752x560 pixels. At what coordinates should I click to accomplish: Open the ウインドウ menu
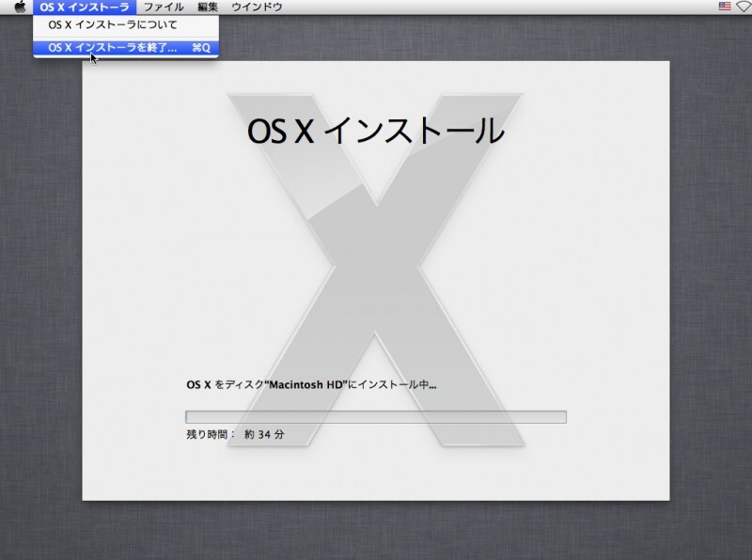257,7
